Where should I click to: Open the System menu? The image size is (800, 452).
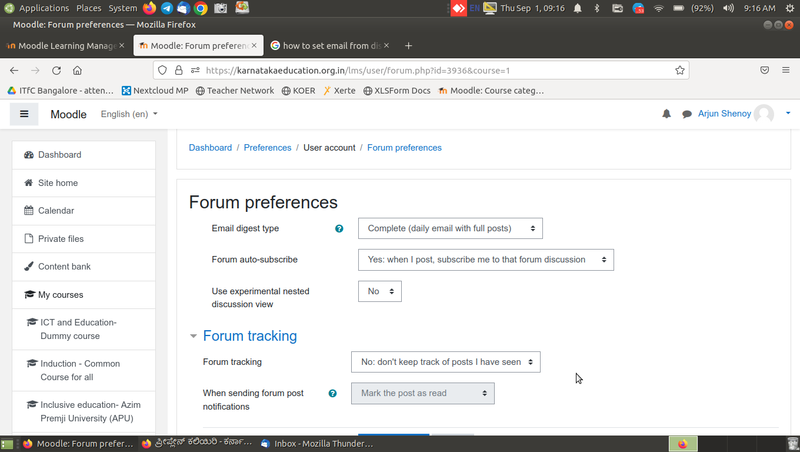(x=122, y=8)
